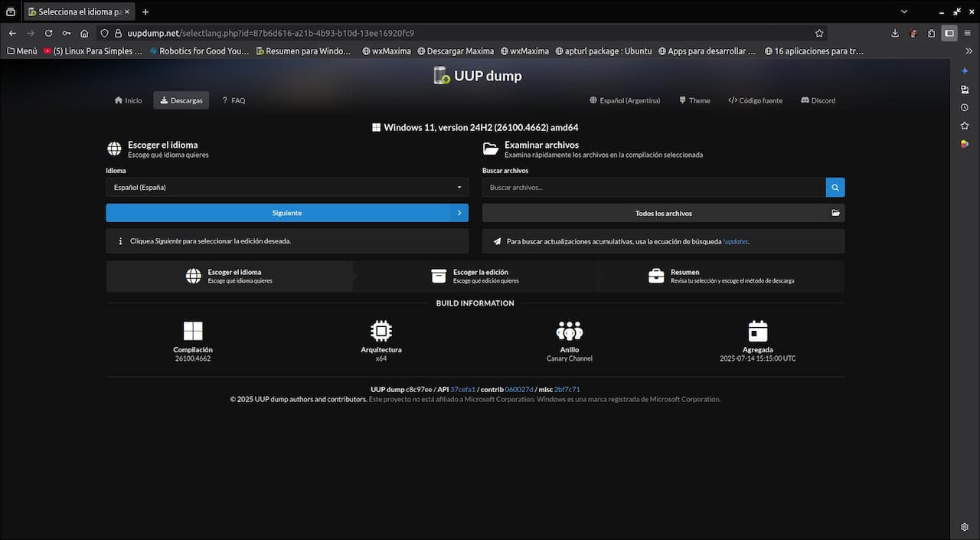Open the Theme switcher
This screenshot has height=540, width=980.
click(x=694, y=100)
